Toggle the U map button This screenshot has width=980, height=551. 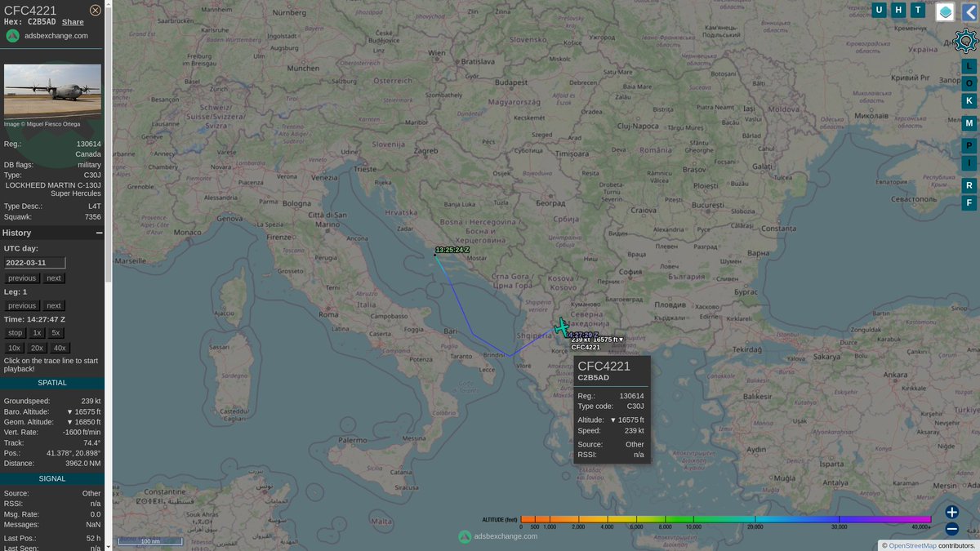[879, 10]
